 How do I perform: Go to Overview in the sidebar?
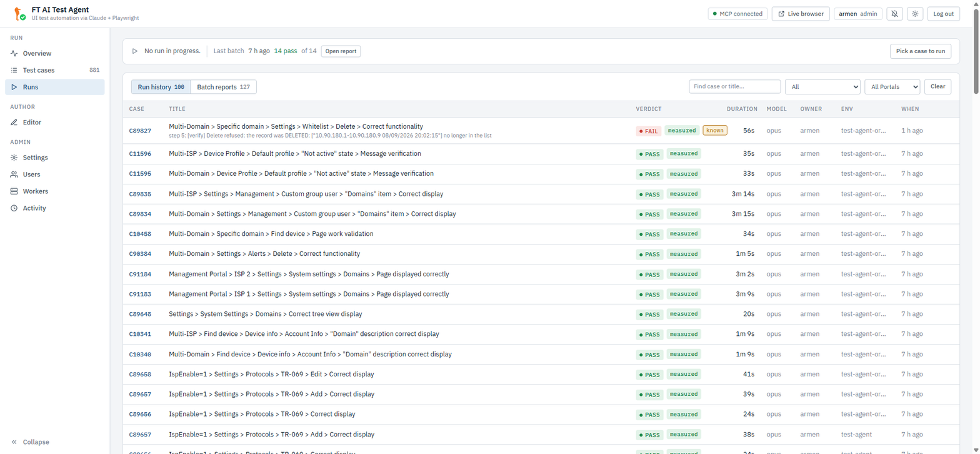tap(55, 54)
